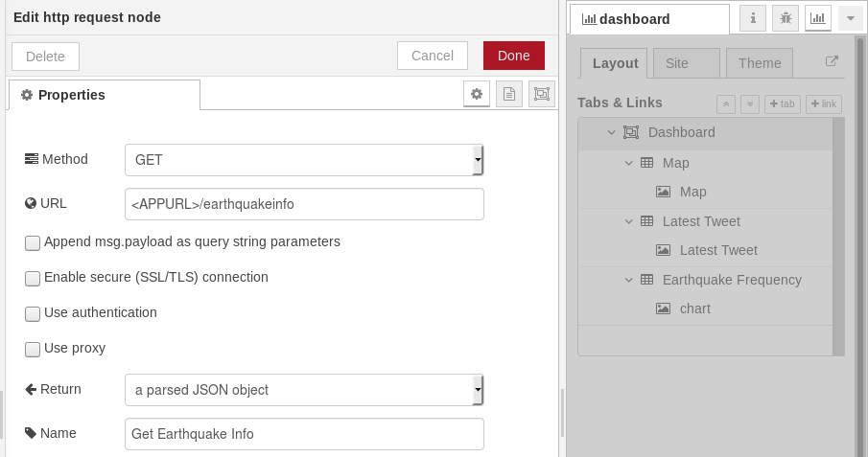Click the Latest Tweet widget image icon
This screenshot has height=457, width=868.
pos(663,251)
